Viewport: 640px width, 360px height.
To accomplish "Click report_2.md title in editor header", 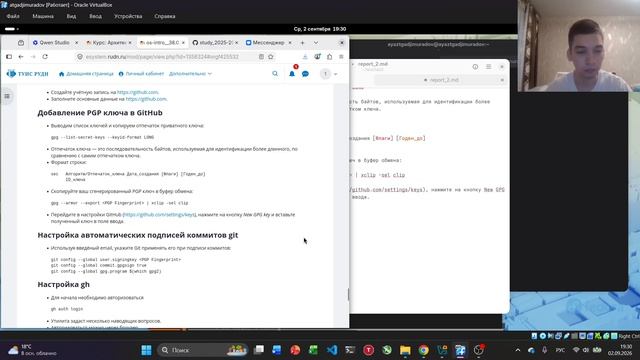I will (x=373, y=64).
